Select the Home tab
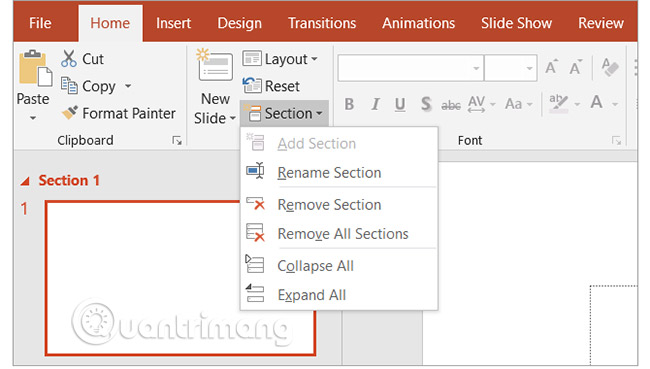The image size is (650, 369). 110,23
